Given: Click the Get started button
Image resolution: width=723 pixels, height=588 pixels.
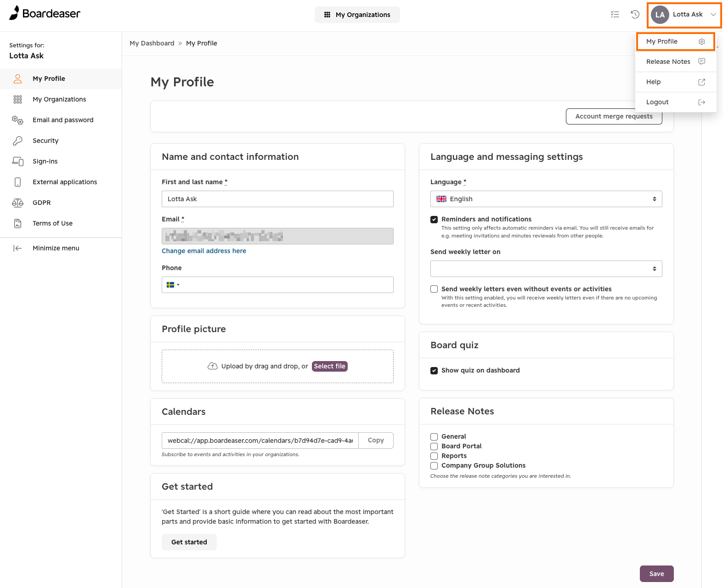Looking at the screenshot, I should pos(189,542).
